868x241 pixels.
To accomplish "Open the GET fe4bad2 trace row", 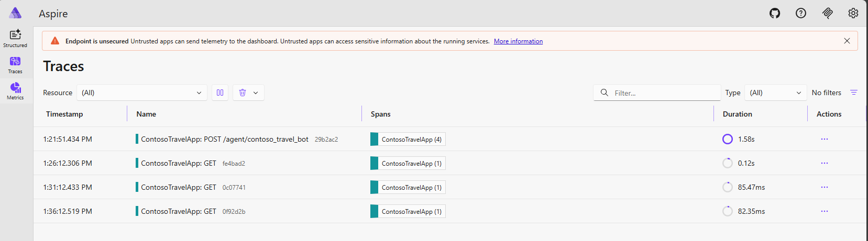I will click(179, 163).
